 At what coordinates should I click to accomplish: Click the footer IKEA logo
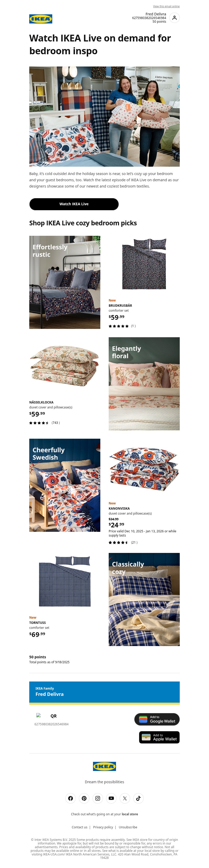104,766
